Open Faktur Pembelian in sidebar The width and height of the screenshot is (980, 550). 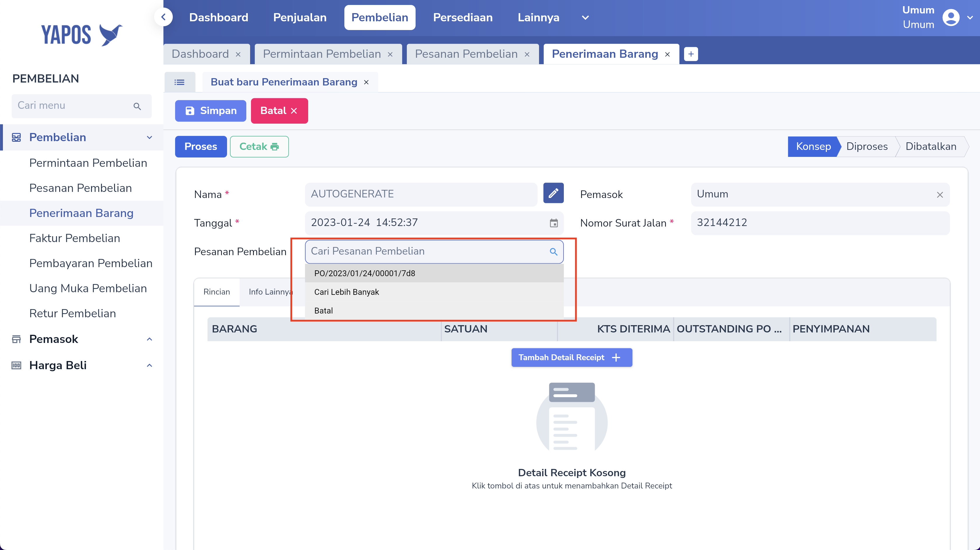tap(75, 238)
